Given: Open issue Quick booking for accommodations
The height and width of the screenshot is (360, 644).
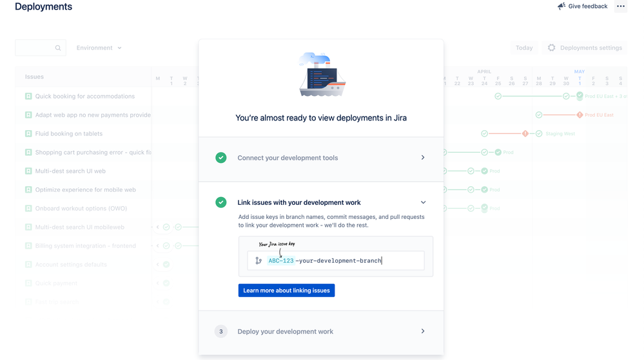Looking at the screenshot, I should pos(84,97).
